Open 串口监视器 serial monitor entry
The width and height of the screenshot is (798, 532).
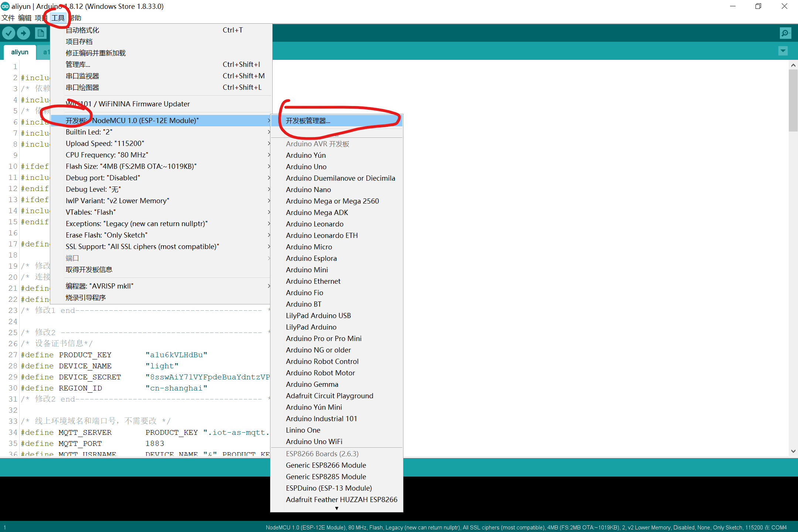click(82, 76)
